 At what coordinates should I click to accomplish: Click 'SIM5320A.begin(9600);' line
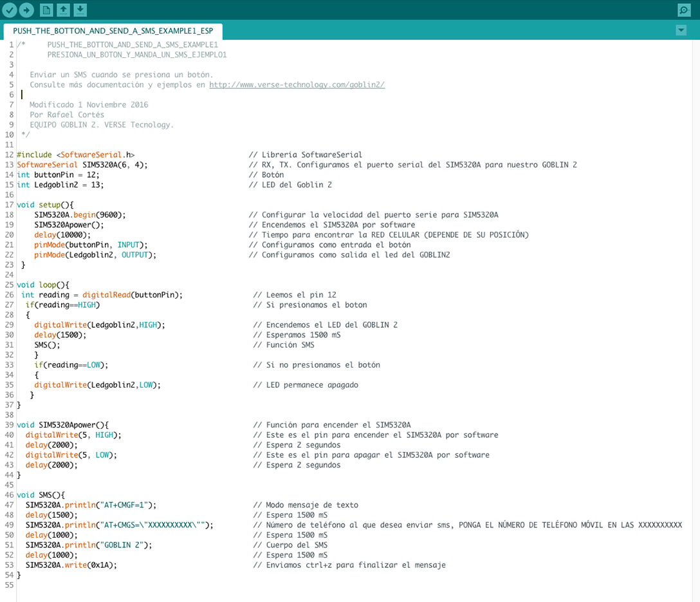point(80,215)
